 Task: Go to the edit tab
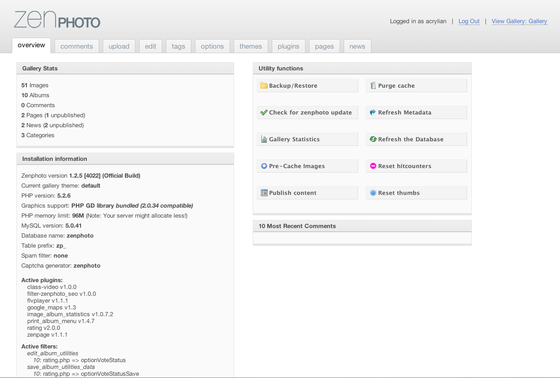pos(150,46)
